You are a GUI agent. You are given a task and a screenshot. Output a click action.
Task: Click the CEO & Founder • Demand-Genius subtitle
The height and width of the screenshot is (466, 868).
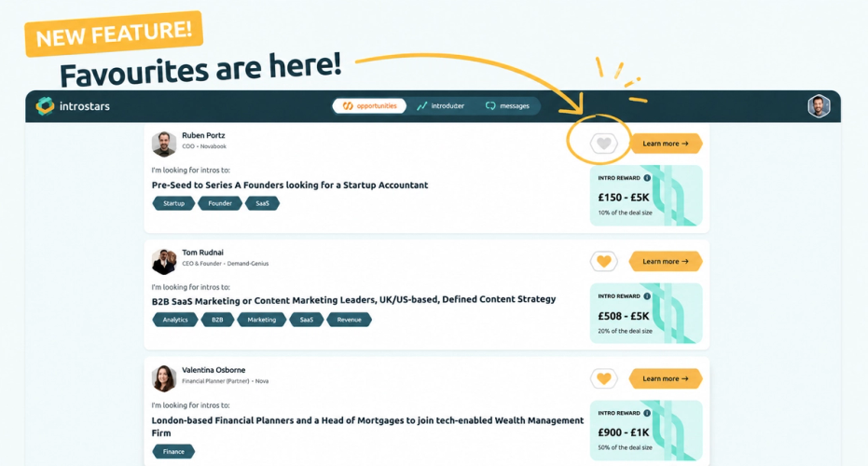tap(226, 264)
